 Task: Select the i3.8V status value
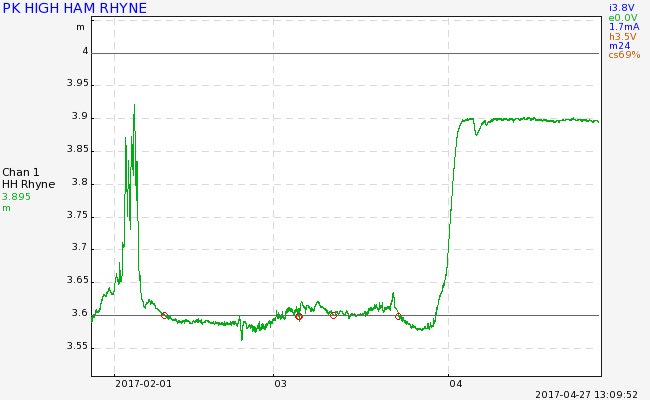click(621, 8)
